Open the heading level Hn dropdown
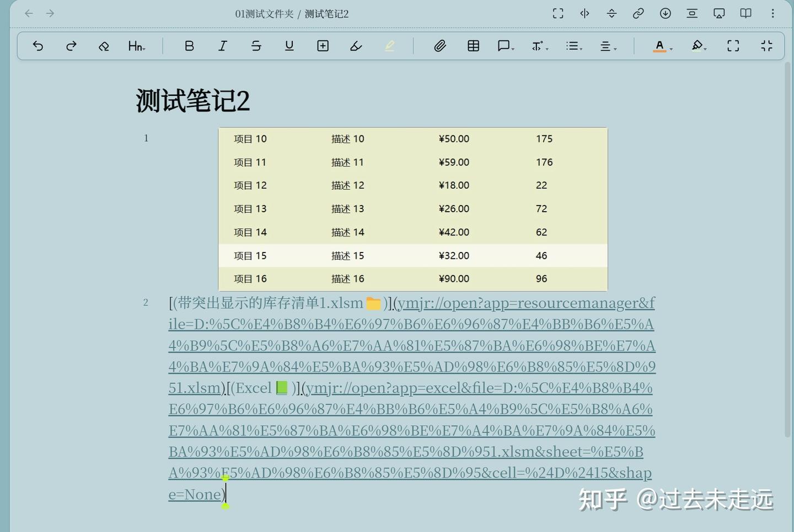The image size is (794, 532). point(136,46)
